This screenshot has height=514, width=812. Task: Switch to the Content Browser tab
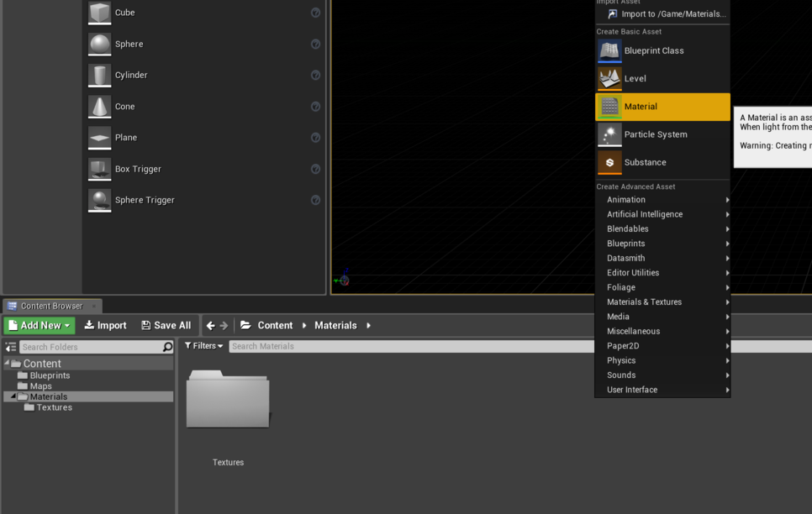[x=52, y=307]
